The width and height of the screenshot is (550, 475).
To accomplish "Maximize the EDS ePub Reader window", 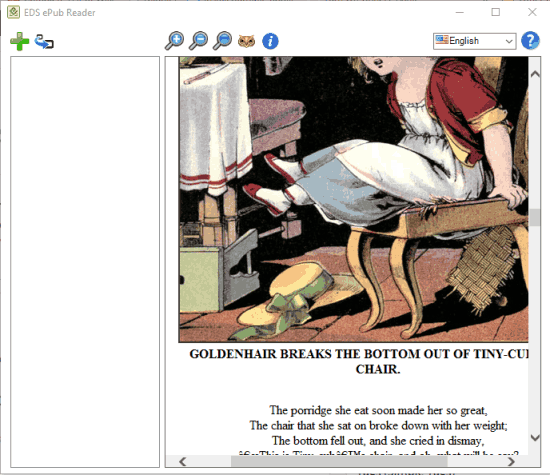I will tap(496, 12).
